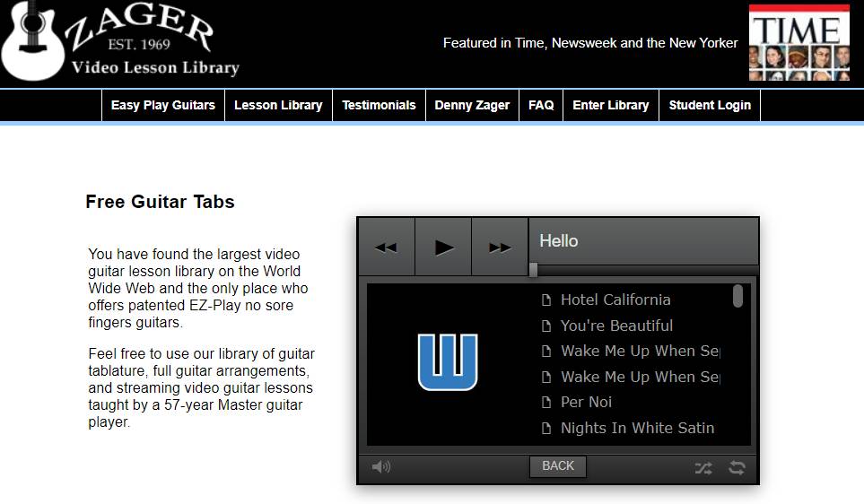This screenshot has width=864, height=504.
Task: Open the Easy Play Guitars menu item
Action: pyautogui.click(x=163, y=105)
